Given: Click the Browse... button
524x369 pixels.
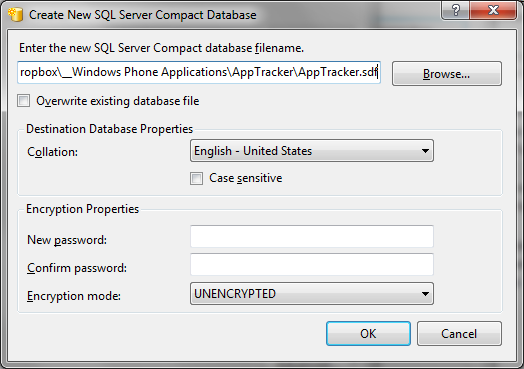Looking at the screenshot, I should click(447, 74).
